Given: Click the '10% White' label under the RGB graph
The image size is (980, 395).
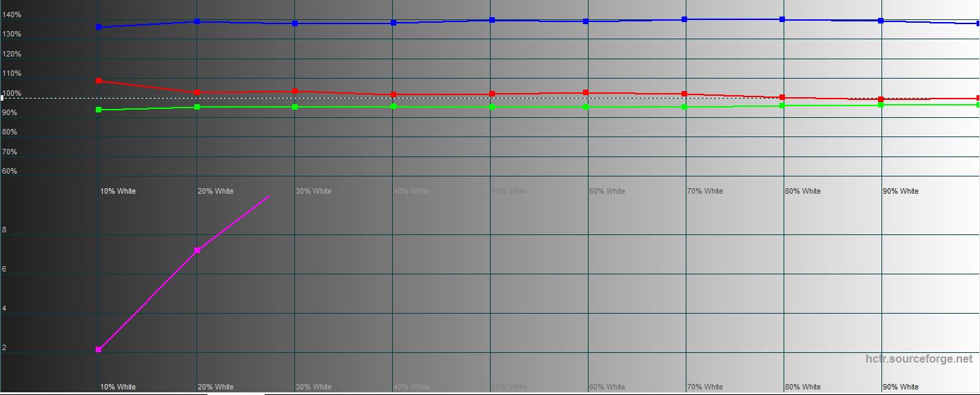Looking at the screenshot, I should [x=118, y=191].
